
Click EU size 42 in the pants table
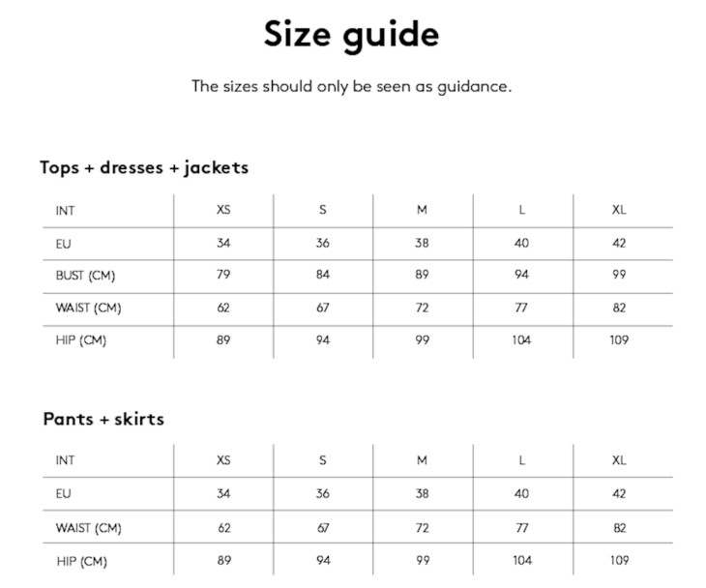click(620, 493)
